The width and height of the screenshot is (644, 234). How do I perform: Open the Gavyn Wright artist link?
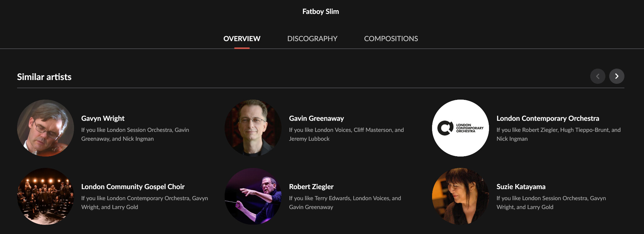tap(103, 118)
